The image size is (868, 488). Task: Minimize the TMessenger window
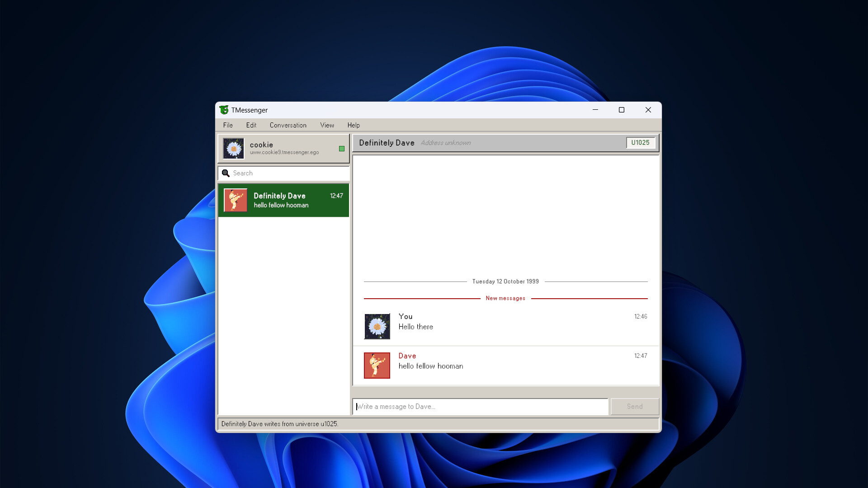click(x=595, y=110)
